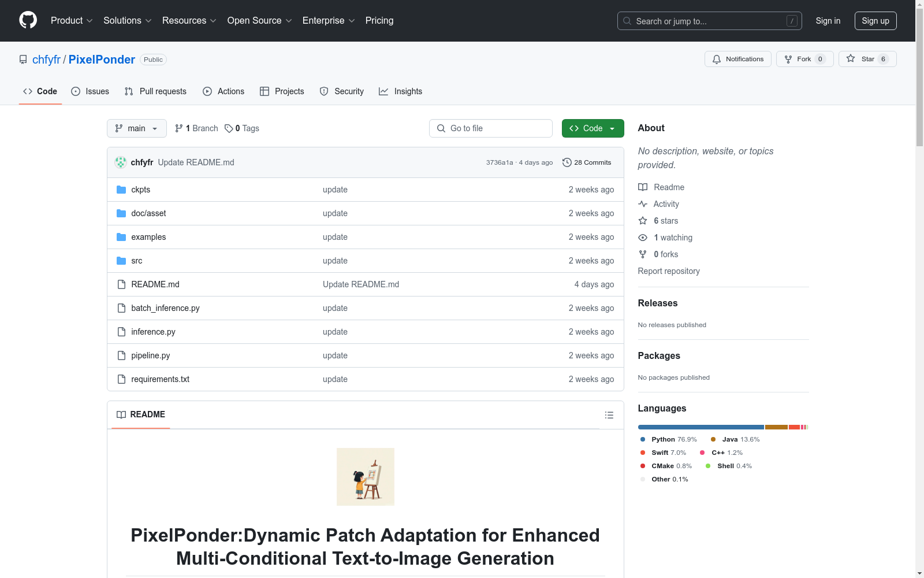Switch to the Code tab

[x=40, y=91]
